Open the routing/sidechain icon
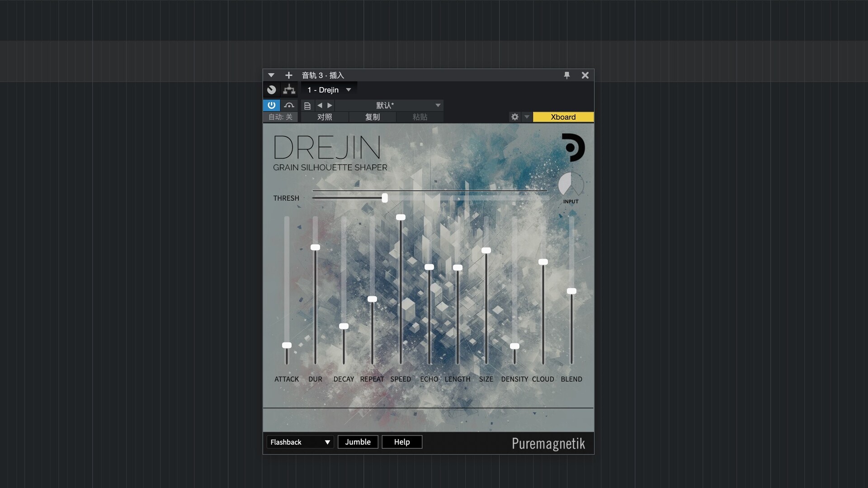868x488 pixels. [x=289, y=90]
